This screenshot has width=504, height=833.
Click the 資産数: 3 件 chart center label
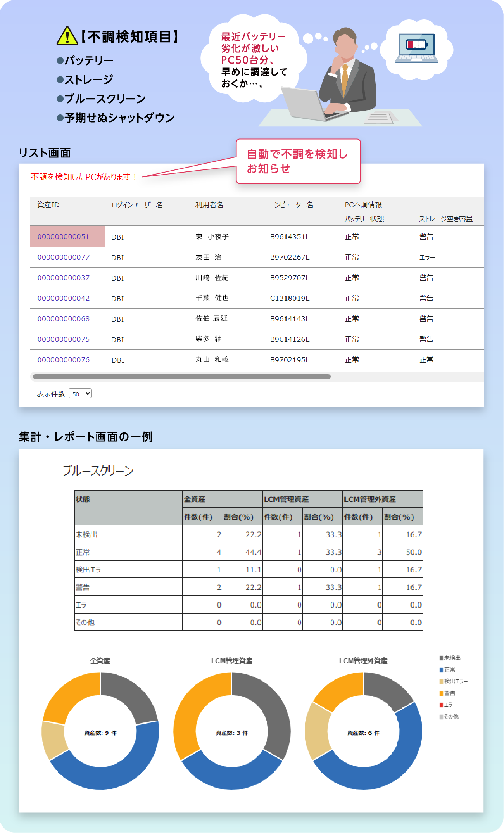point(232,733)
